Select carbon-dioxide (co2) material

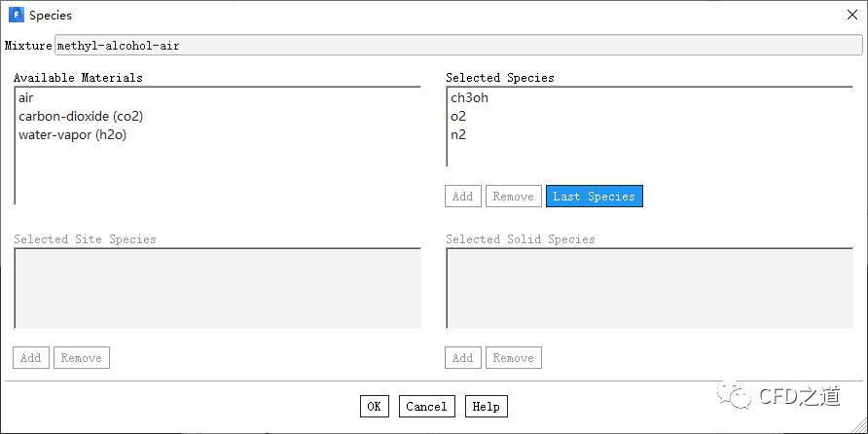tap(81, 116)
